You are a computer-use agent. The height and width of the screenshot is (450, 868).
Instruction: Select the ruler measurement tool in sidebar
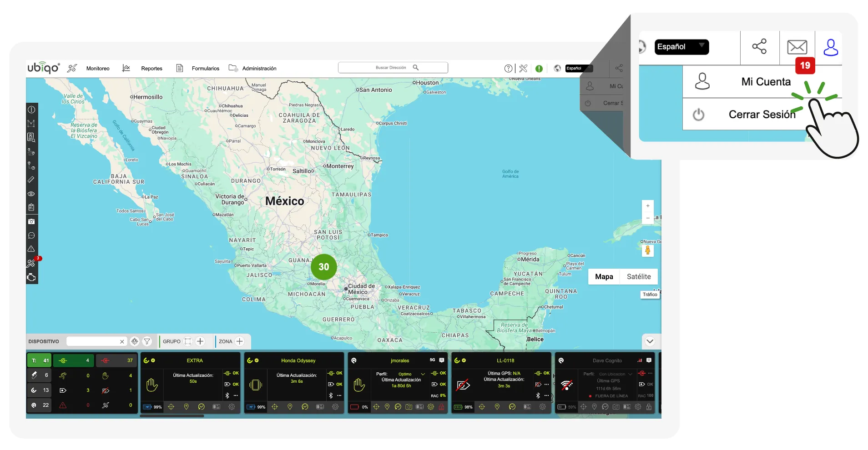(x=31, y=180)
